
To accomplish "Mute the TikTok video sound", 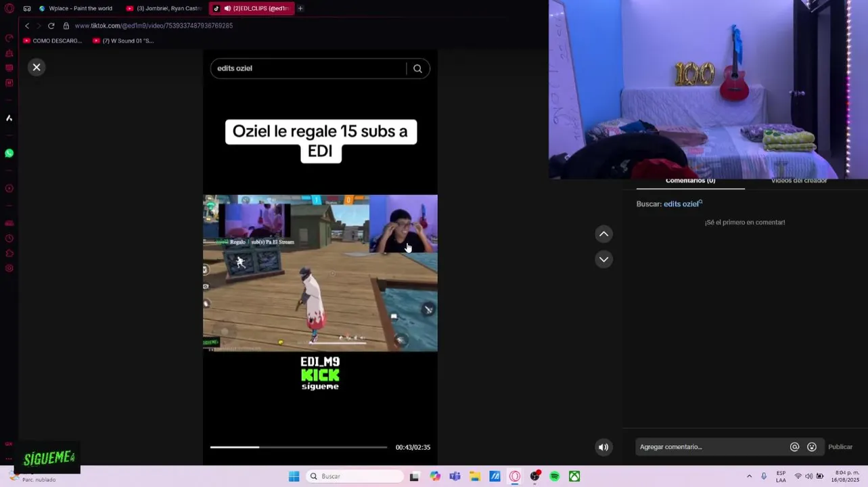I will pyautogui.click(x=603, y=447).
